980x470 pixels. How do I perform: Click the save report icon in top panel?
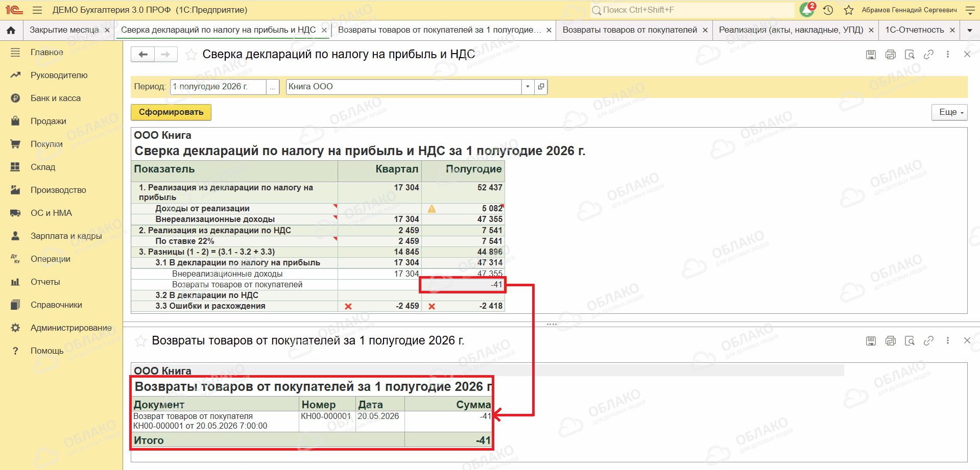click(871, 55)
